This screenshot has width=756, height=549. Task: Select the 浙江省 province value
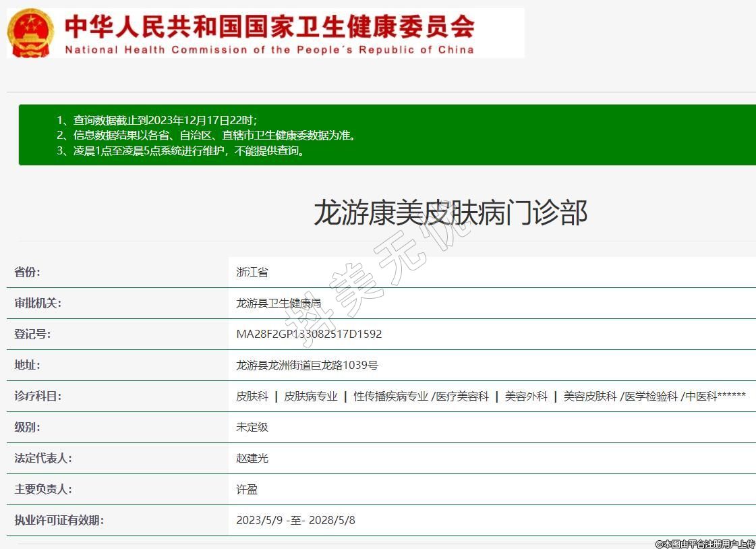252,272
